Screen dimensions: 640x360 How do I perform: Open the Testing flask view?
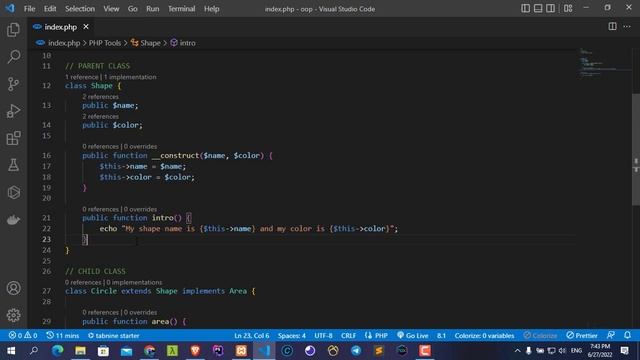click(13, 165)
